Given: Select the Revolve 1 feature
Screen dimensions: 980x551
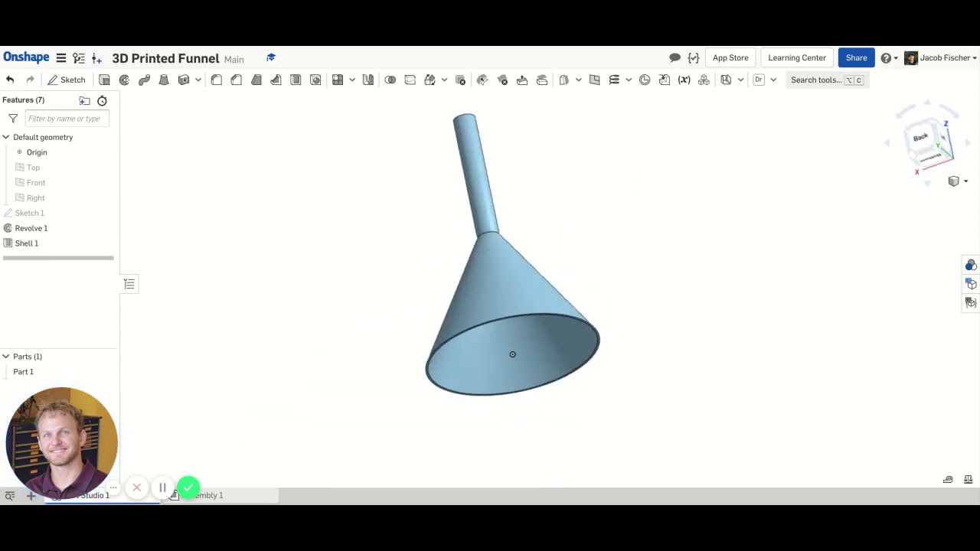Looking at the screenshot, I should (x=31, y=228).
